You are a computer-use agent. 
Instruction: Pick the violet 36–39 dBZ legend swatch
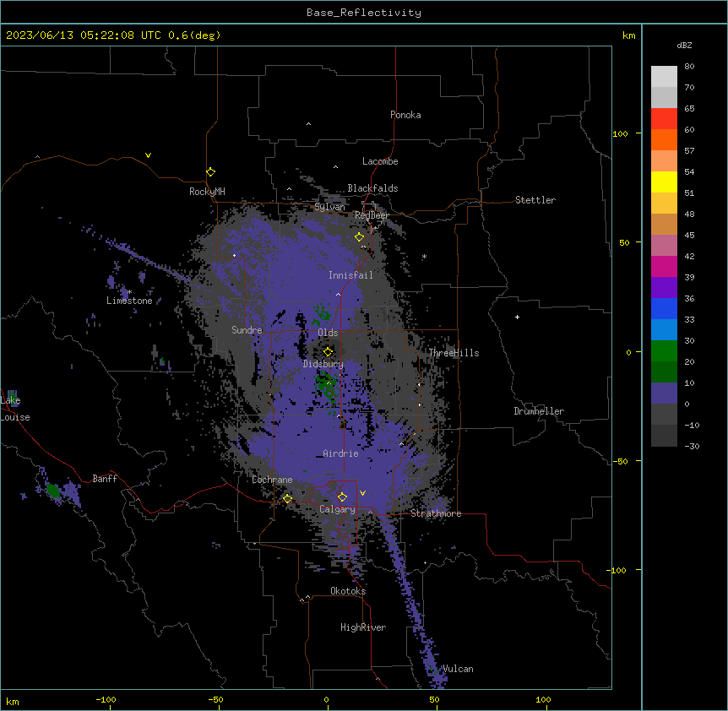pos(664,288)
